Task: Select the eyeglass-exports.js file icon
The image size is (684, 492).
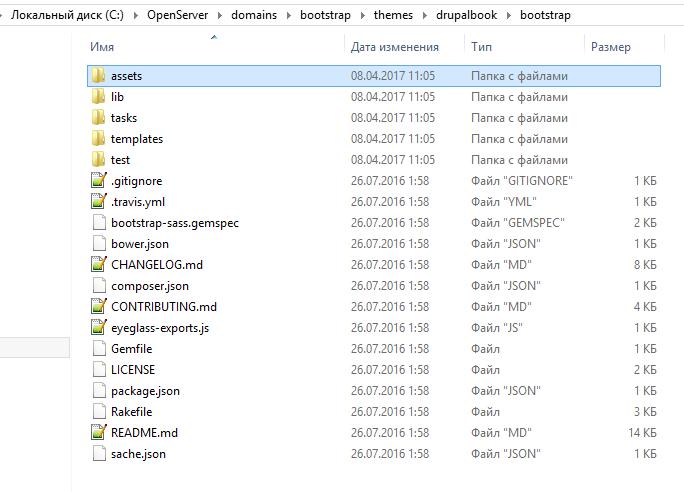Action: click(x=99, y=328)
